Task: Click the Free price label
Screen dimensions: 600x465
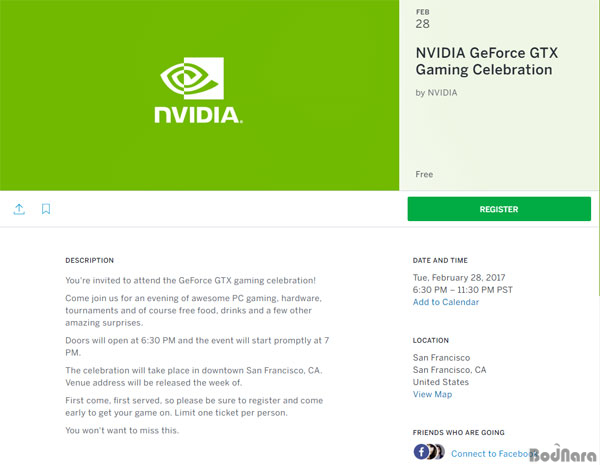Action: [x=424, y=174]
